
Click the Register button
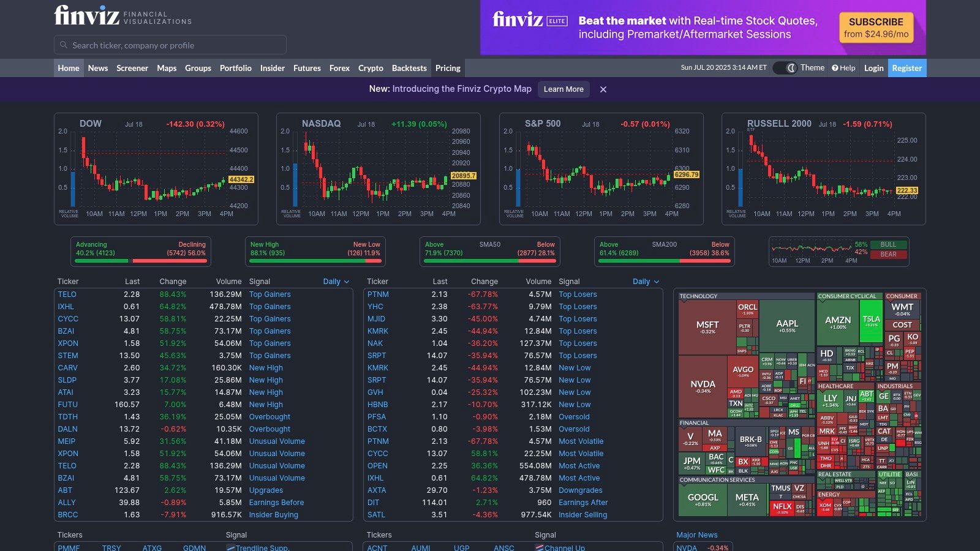coord(907,68)
